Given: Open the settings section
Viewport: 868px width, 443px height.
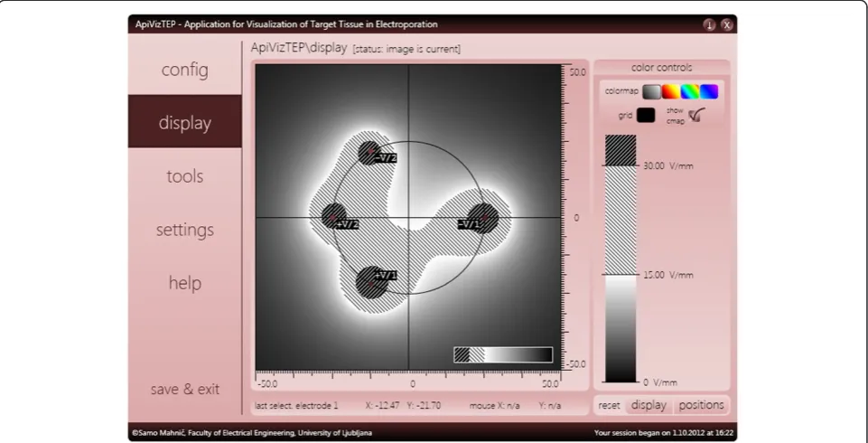Looking at the screenshot, I should pos(185,230).
